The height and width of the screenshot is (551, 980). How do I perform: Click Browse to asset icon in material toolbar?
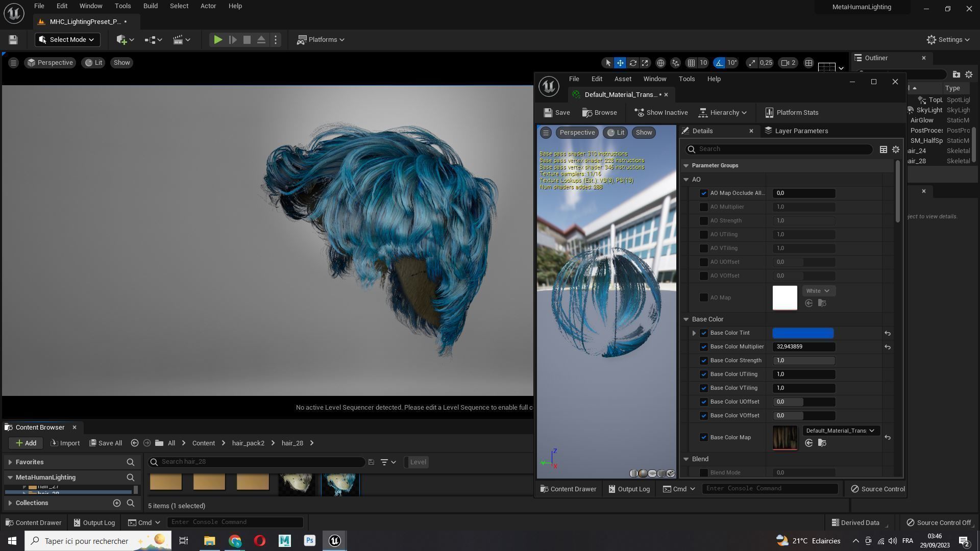600,113
